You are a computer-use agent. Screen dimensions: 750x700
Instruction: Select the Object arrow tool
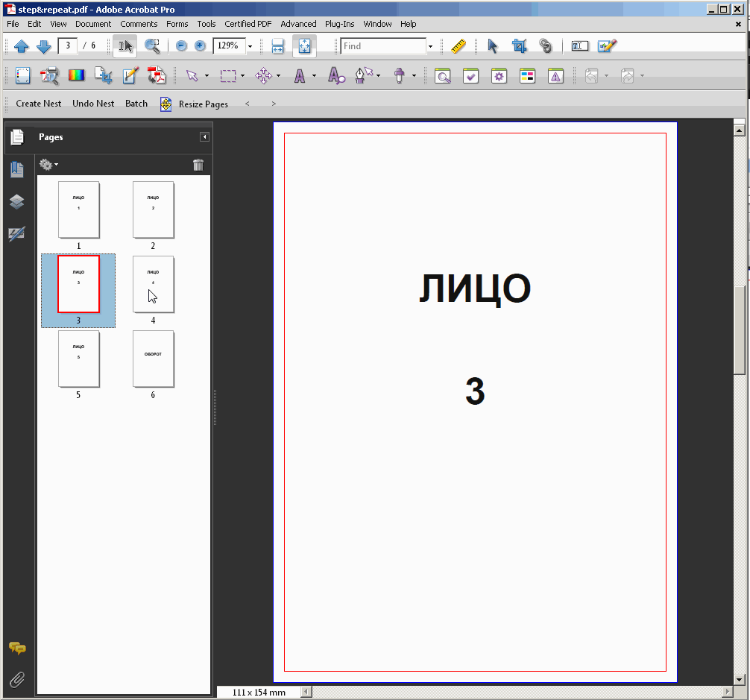pos(492,46)
